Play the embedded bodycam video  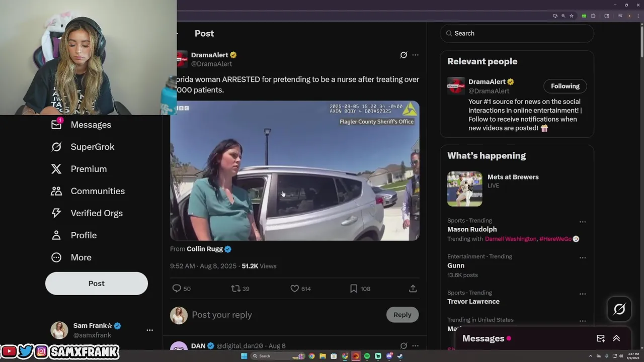pyautogui.click(x=294, y=170)
